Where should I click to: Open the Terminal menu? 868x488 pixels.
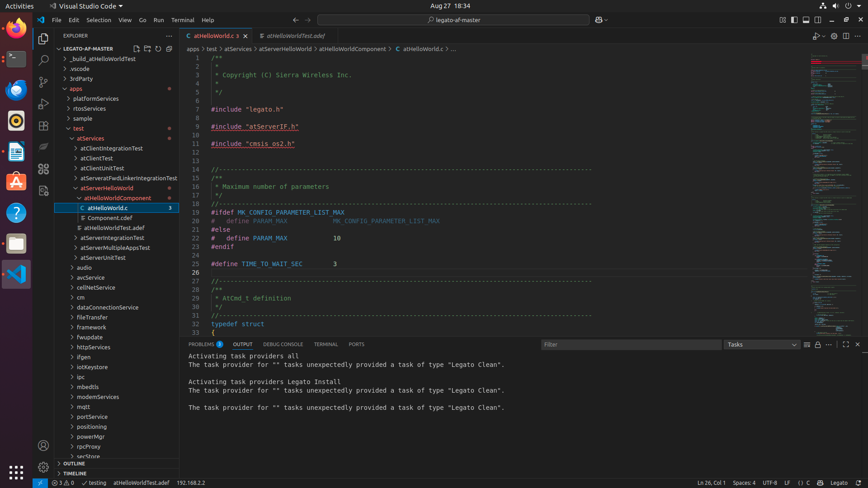(x=183, y=20)
